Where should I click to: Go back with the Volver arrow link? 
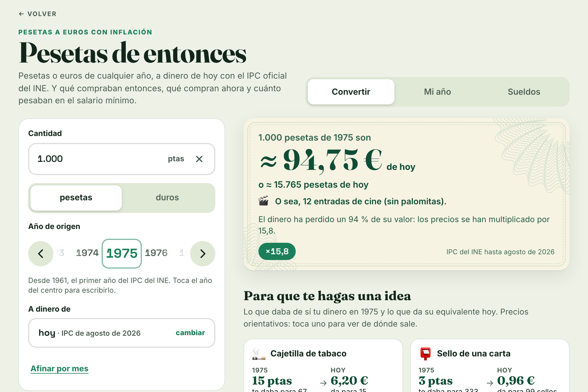coord(37,14)
